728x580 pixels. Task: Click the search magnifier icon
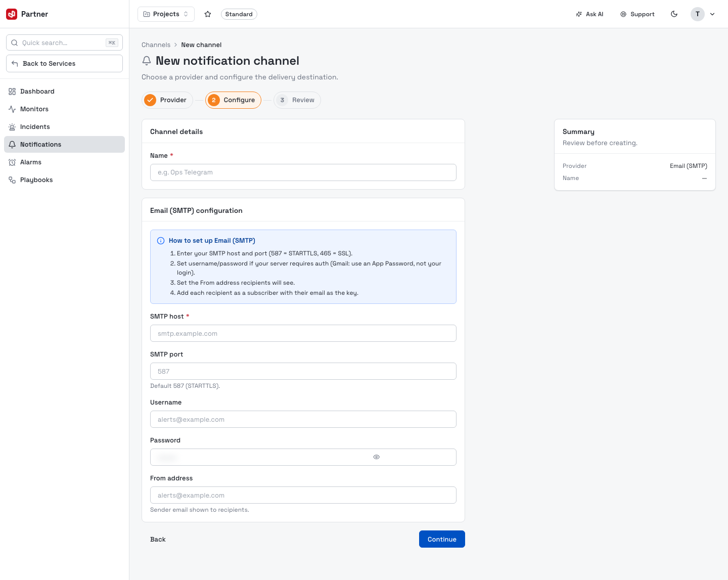pyautogui.click(x=15, y=42)
